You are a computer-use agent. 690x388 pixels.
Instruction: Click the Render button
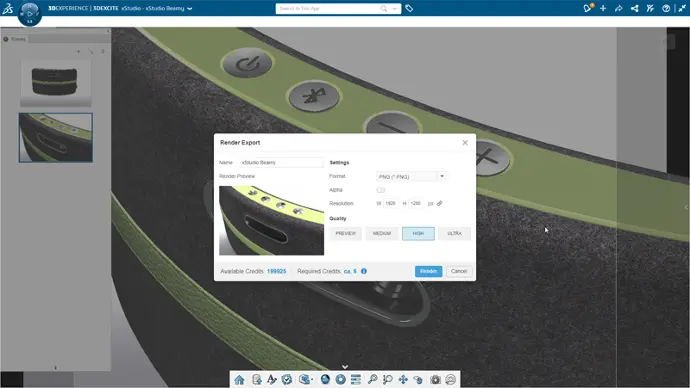click(428, 271)
